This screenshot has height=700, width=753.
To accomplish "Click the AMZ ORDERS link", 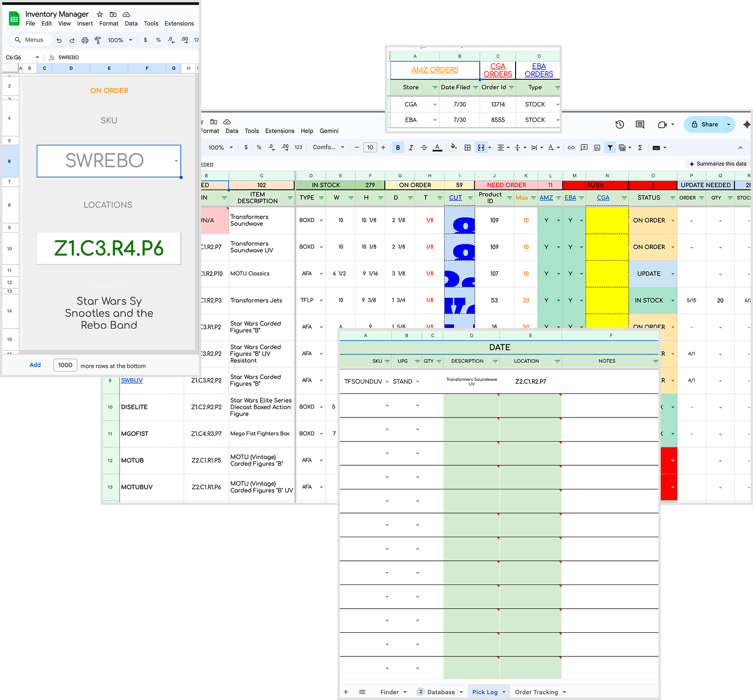I will (x=434, y=70).
